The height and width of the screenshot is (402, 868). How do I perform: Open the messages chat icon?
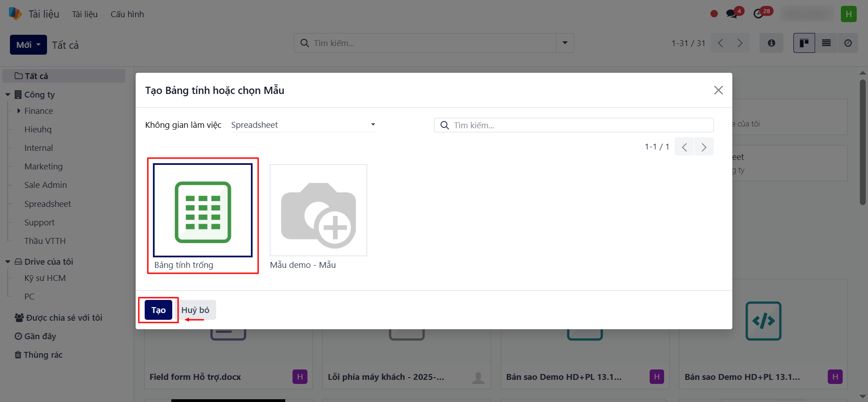click(731, 14)
